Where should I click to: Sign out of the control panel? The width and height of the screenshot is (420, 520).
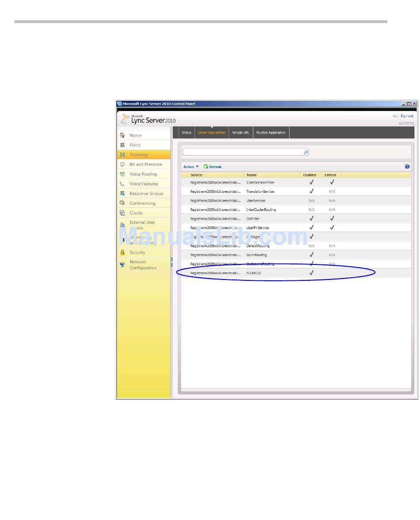407,116
